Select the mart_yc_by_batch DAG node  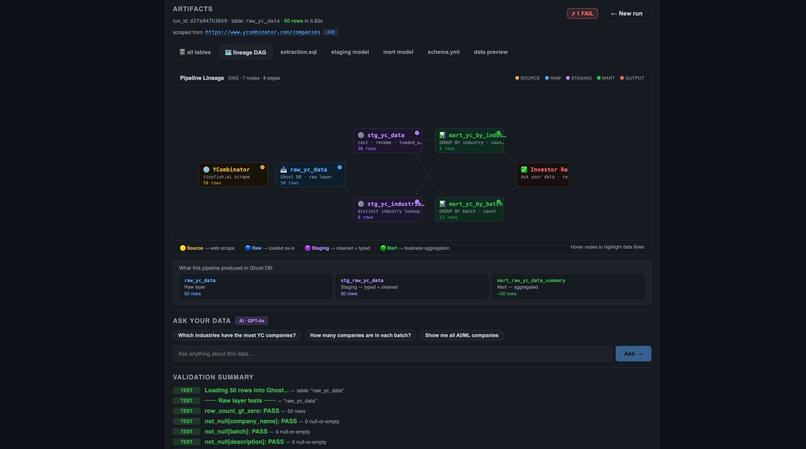[x=469, y=210]
